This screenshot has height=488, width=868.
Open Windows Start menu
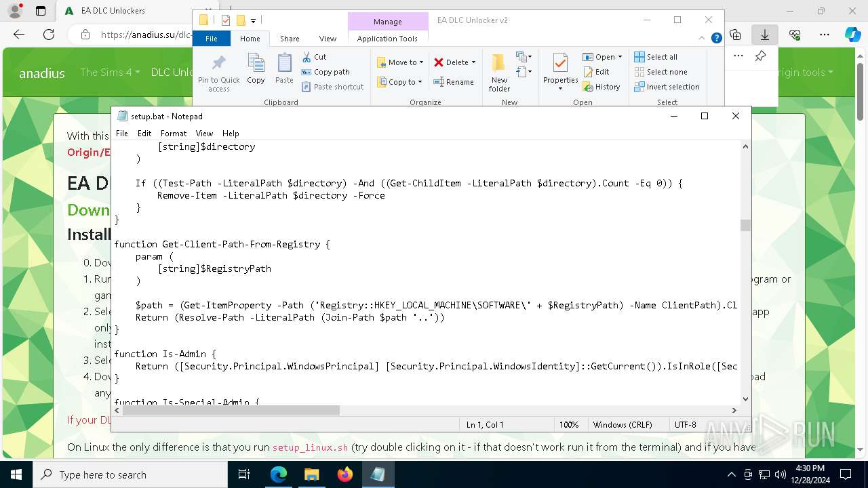[16, 474]
